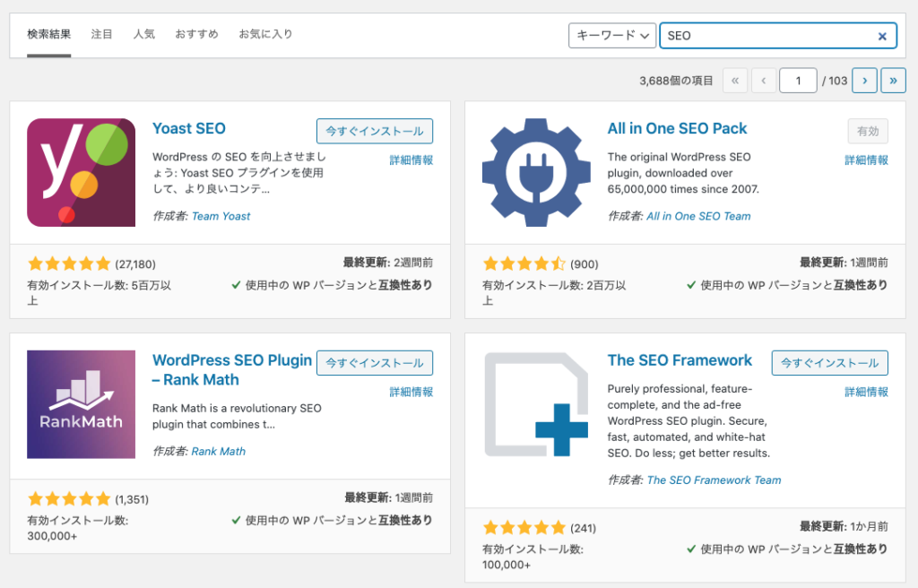Click the current page number field
Screen dimensions: 918x588
pos(797,81)
